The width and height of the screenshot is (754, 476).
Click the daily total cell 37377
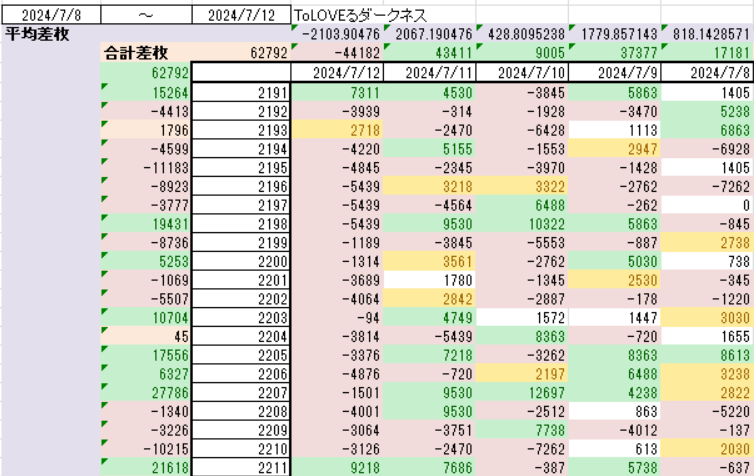pos(614,54)
